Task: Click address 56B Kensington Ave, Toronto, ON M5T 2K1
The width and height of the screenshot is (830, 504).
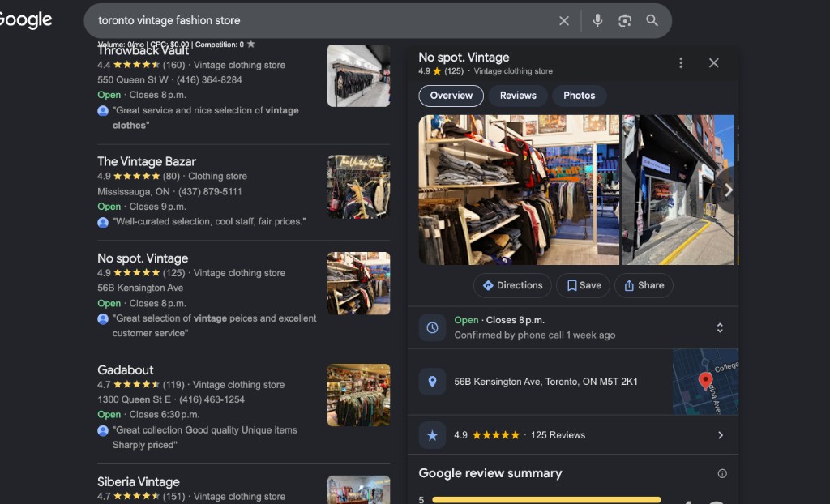Action: pyautogui.click(x=545, y=382)
